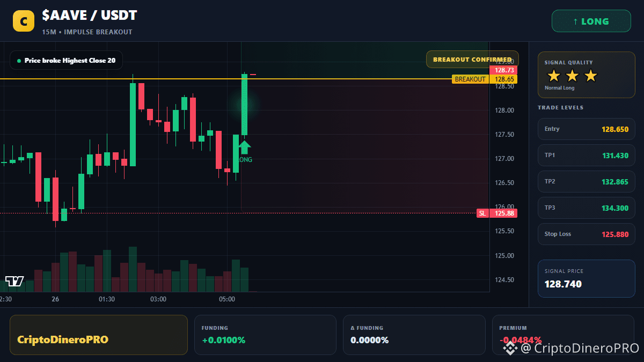The height and width of the screenshot is (362, 644).
Task: Click the Price broke Highest Close 20 label
Action: pos(66,61)
